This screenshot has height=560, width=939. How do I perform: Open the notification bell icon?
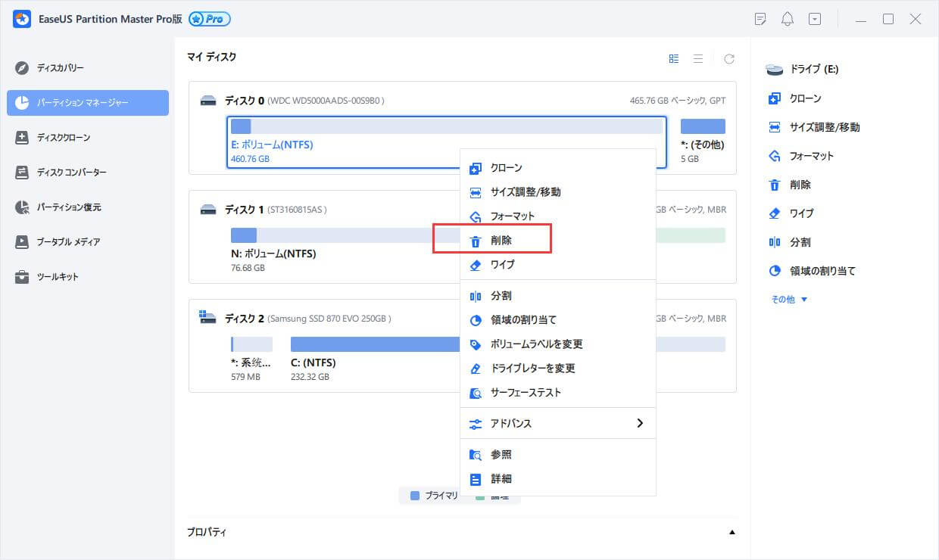(x=788, y=19)
